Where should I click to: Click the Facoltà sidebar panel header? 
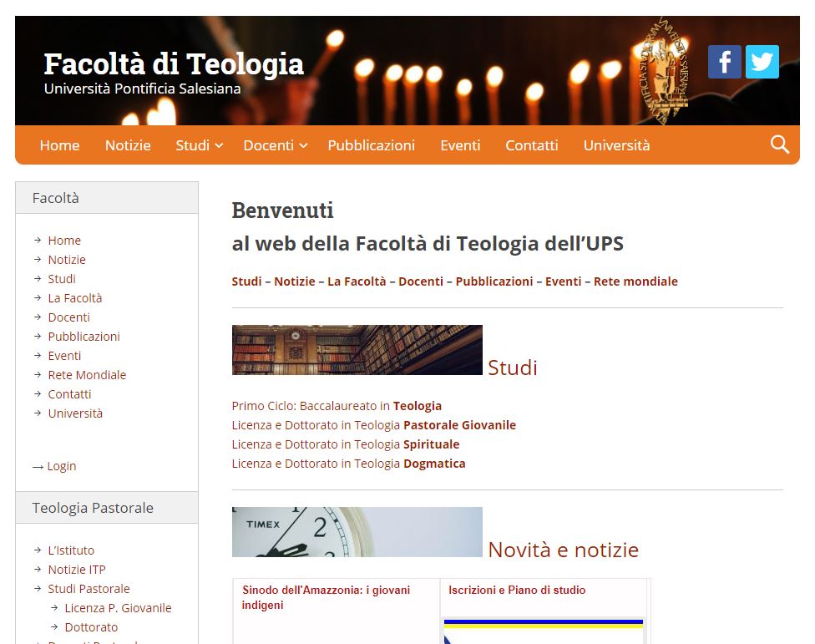[x=107, y=197]
